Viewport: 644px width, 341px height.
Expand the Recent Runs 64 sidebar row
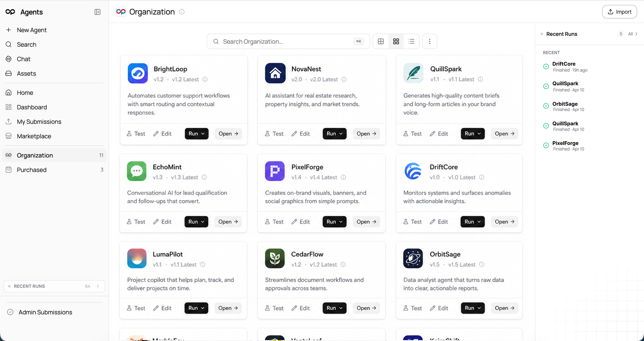click(54, 286)
